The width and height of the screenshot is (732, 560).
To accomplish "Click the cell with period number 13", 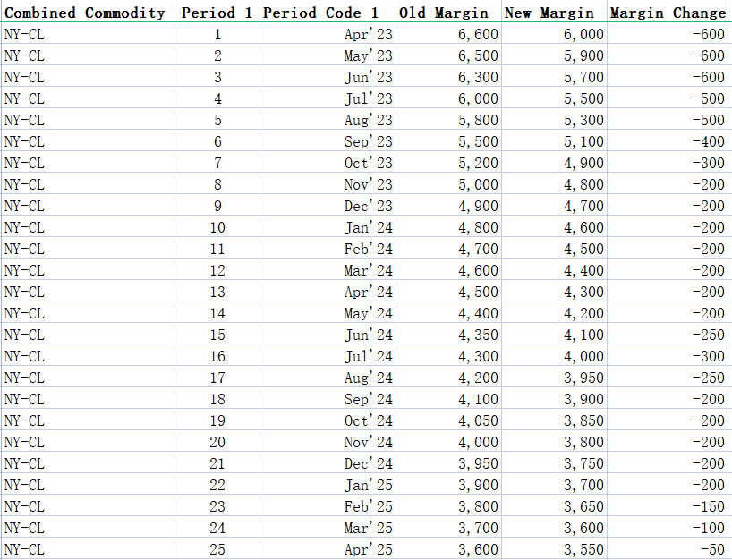I will coord(217,292).
